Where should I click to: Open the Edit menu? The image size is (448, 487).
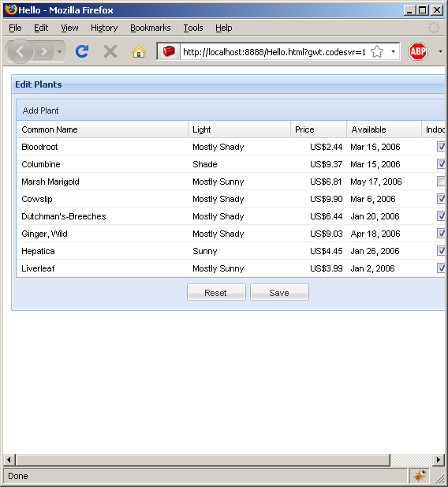[41, 28]
